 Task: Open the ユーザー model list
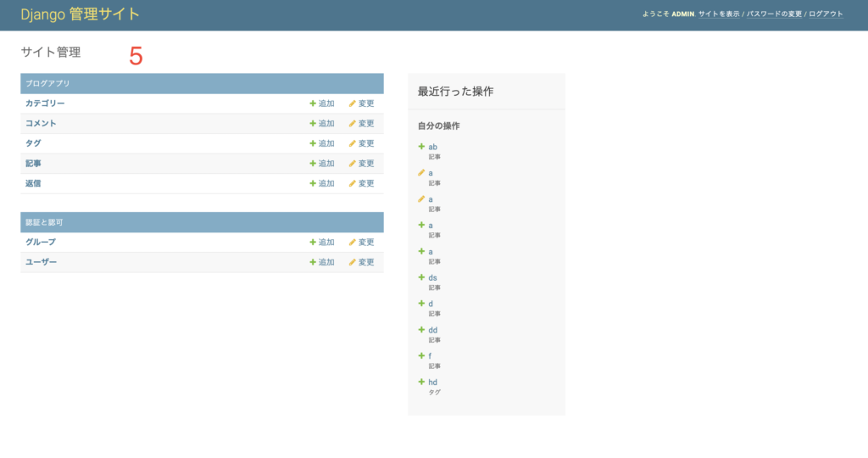(x=41, y=262)
